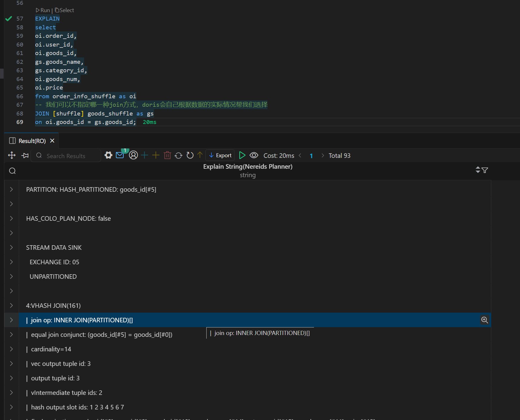Click the green check mark beside line 57

coord(9,19)
